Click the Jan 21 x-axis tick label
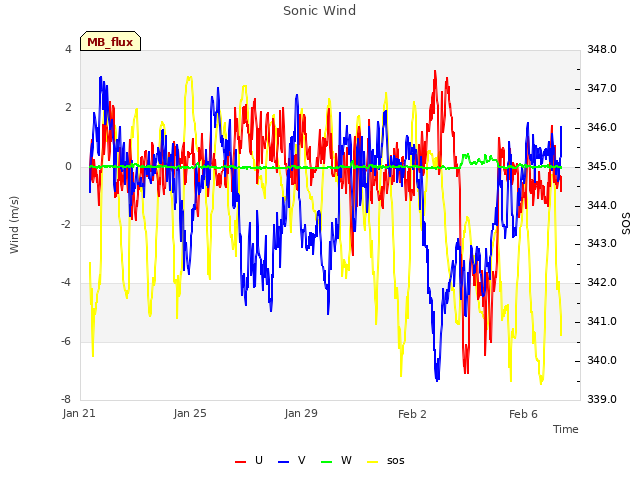640x480 pixels. click(79, 413)
